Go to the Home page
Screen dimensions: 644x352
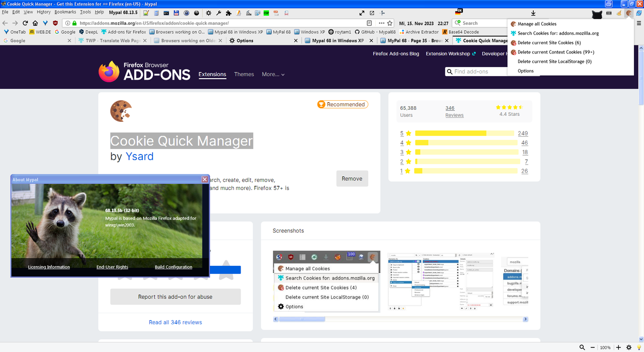(x=35, y=23)
